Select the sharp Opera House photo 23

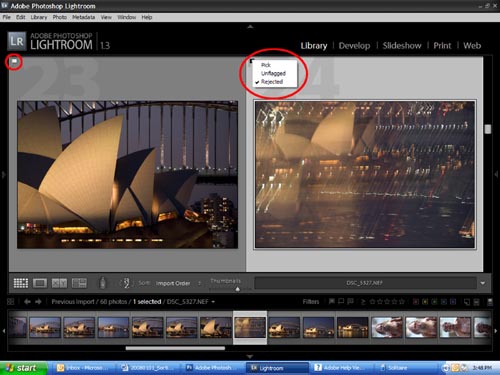[128, 175]
